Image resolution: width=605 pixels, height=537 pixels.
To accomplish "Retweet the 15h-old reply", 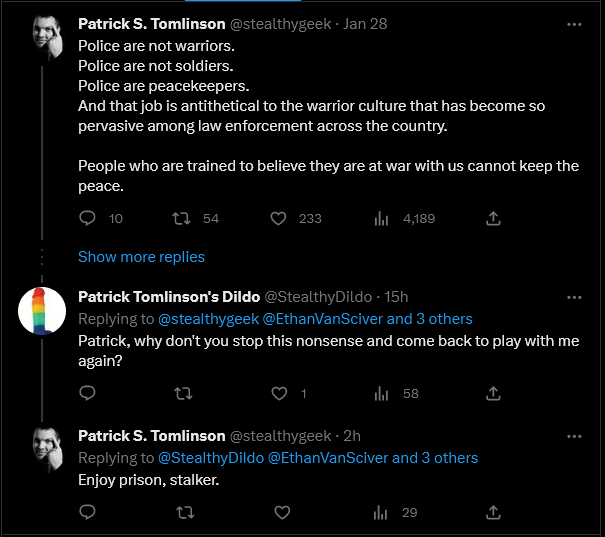I will click(183, 393).
